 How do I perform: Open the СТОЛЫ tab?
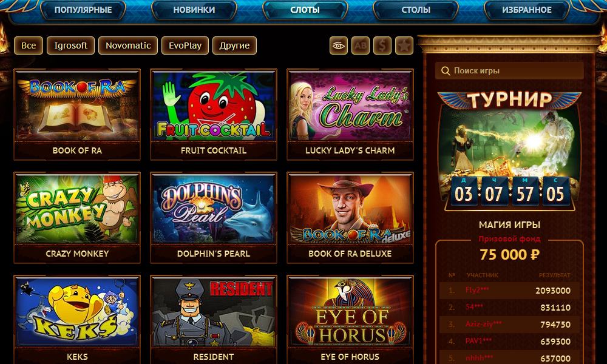(x=416, y=10)
